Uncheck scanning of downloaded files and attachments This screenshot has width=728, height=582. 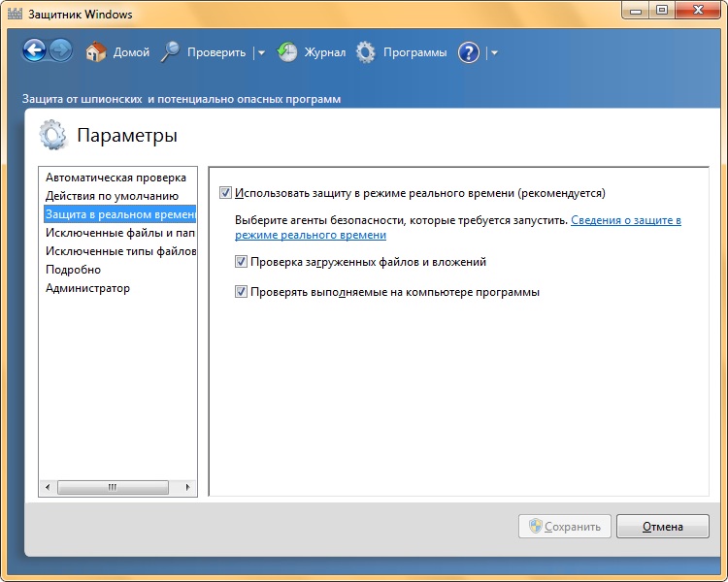(x=242, y=262)
